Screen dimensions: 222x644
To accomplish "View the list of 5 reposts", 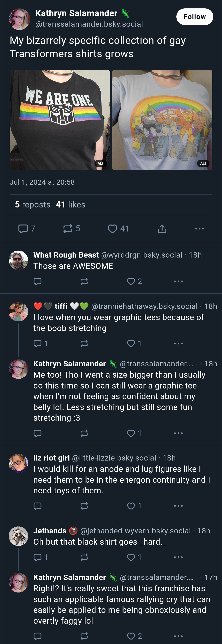I will coord(32,204).
